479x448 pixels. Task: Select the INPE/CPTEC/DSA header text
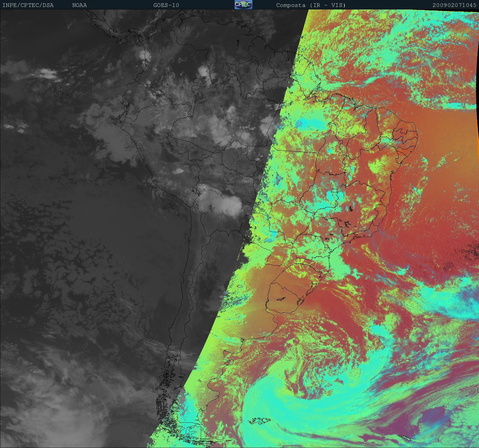(x=28, y=5)
